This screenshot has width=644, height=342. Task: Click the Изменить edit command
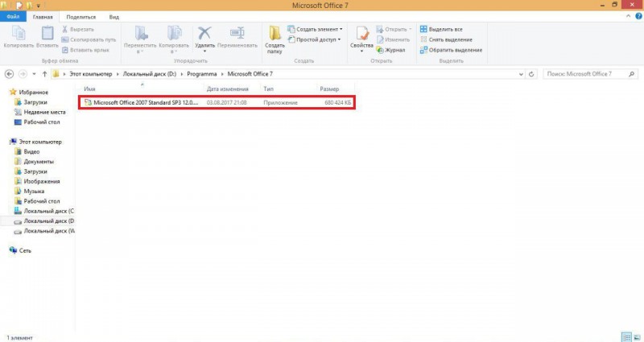[393, 39]
